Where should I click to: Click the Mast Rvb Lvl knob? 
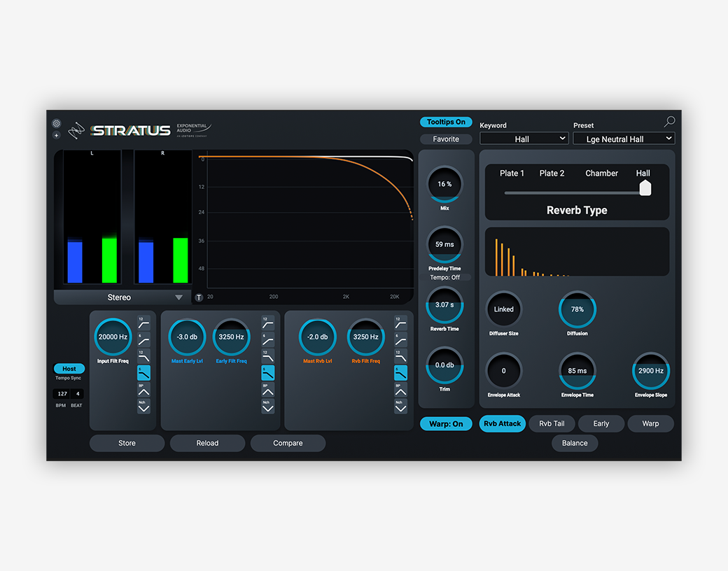[318, 337]
